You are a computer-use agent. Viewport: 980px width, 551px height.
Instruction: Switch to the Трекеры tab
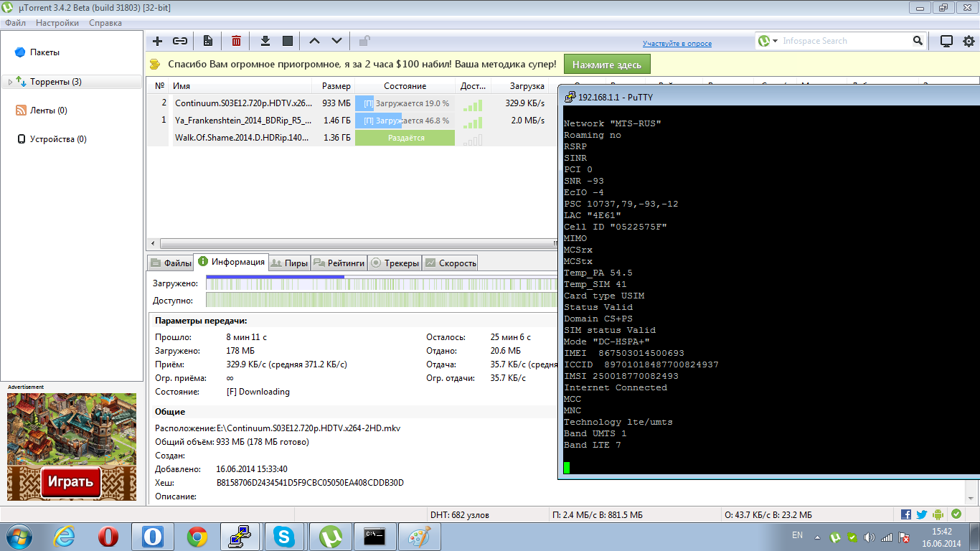coord(395,263)
